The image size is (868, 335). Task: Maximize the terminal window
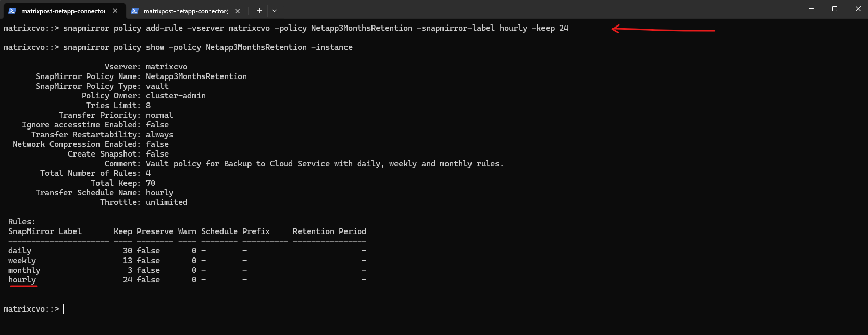(835, 9)
